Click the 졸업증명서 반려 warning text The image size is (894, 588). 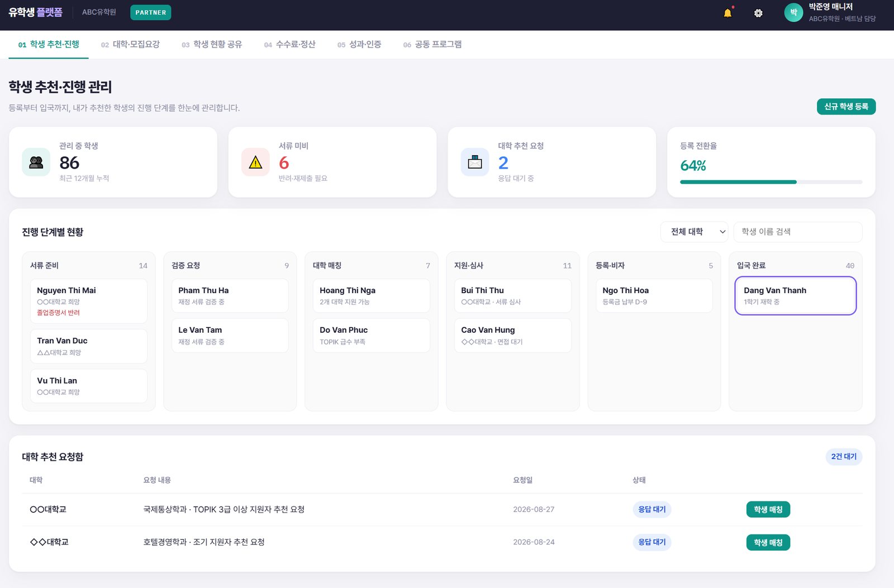58,313
